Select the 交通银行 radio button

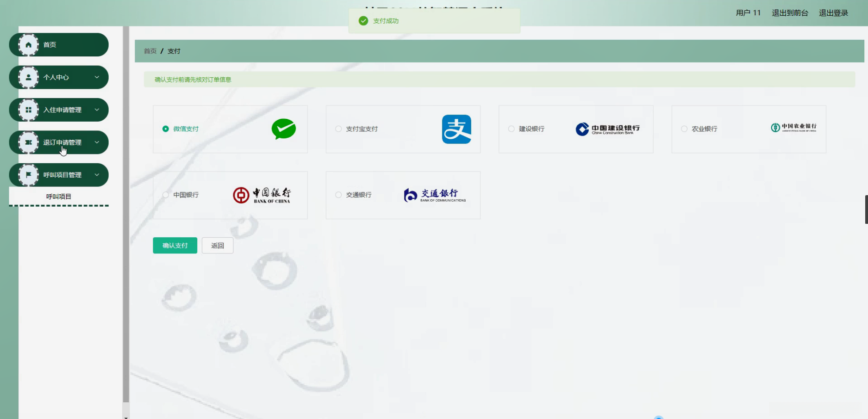(x=338, y=195)
